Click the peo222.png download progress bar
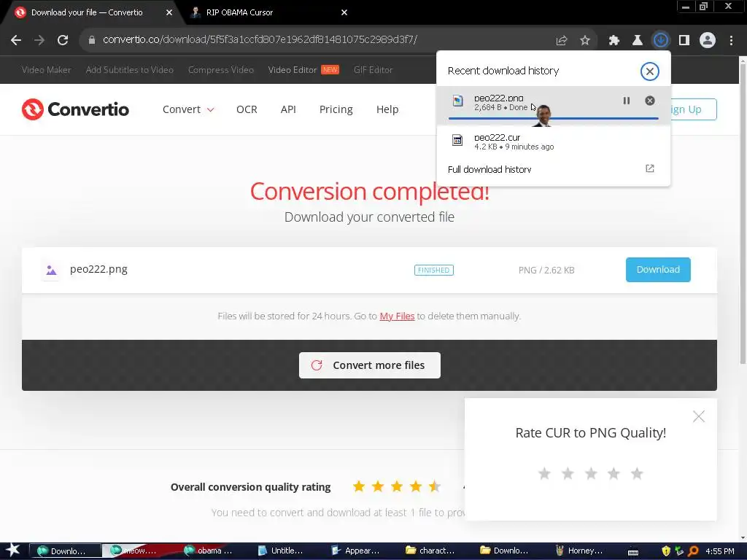The image size is (747, 560). (553, 118)
